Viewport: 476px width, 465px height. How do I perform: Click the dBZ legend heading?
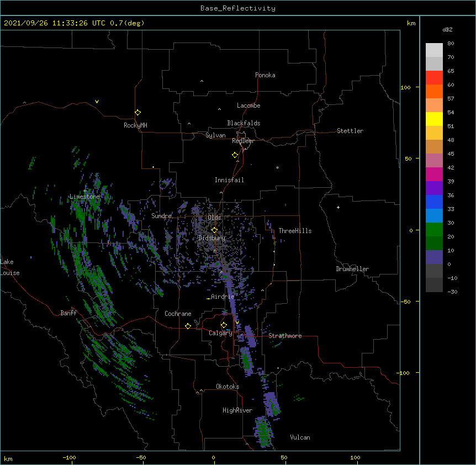coord(447,29)
